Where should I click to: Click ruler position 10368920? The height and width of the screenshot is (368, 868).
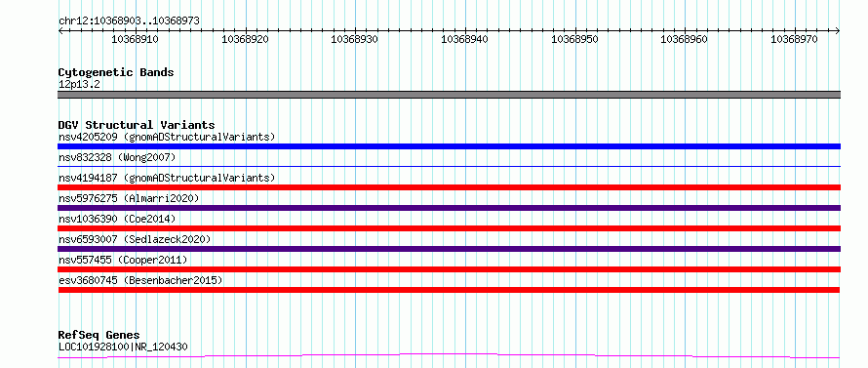pyautogui.click(x=245, y=39)
